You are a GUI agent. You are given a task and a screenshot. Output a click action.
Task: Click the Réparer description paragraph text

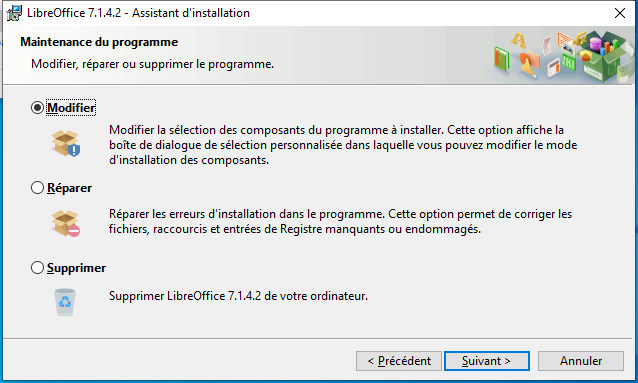[x=340, y=221]
